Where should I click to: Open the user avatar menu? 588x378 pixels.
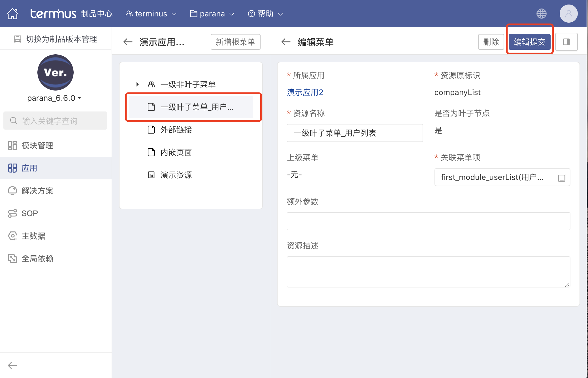coord(568,14)
